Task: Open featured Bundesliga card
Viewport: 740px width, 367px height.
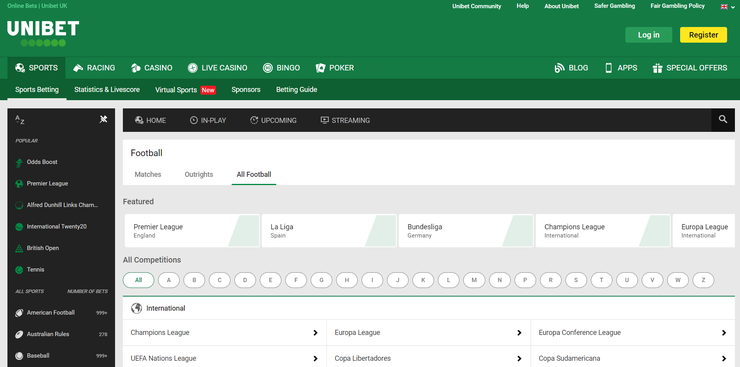Action: tap(466, 231)
